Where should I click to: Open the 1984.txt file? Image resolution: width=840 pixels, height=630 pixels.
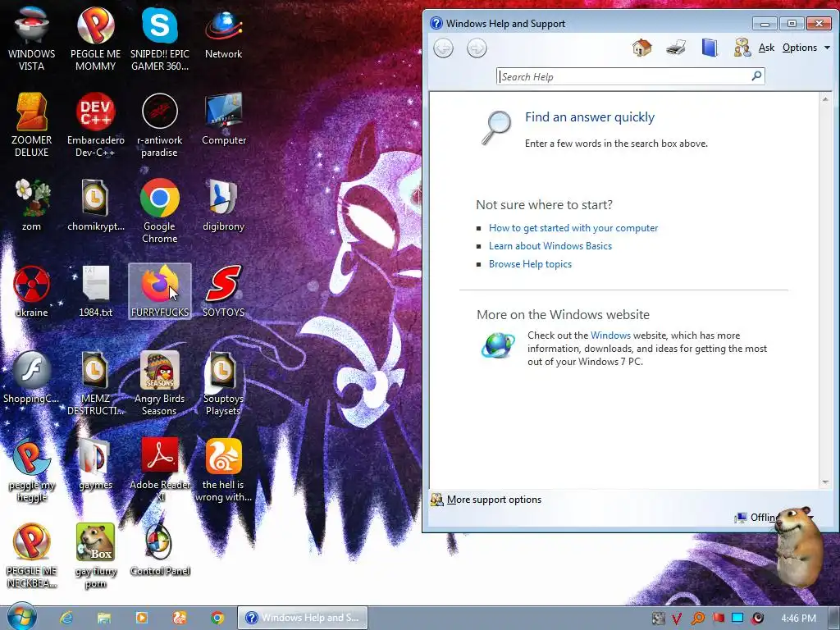pos(95,291)
